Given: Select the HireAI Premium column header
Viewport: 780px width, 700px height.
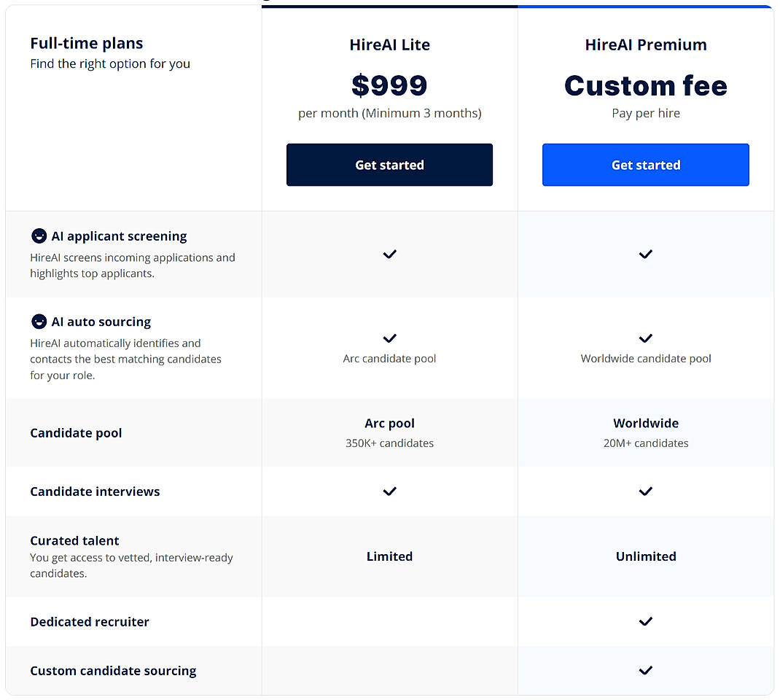Looking at the screenshot, I should click(x=646, y=44).
